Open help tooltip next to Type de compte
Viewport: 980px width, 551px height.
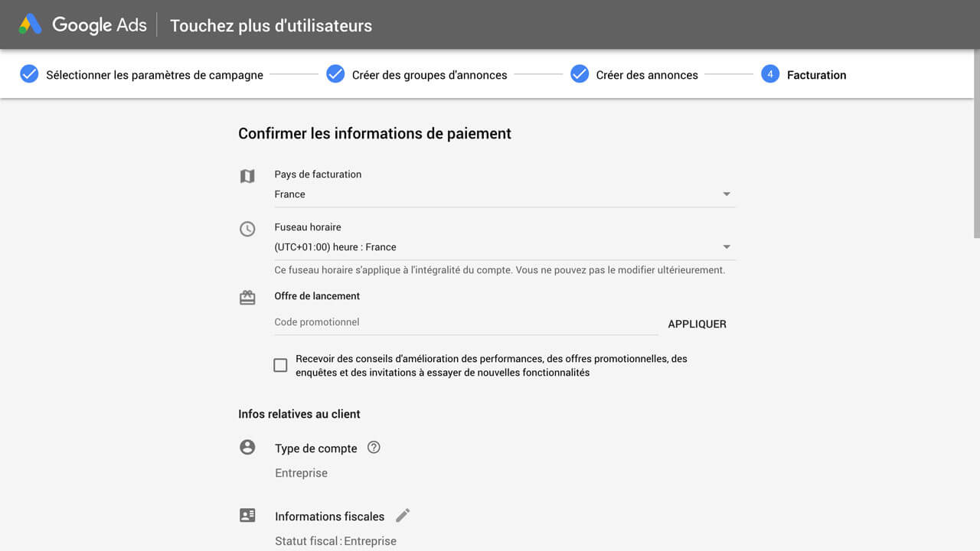(x=374, y=448)
